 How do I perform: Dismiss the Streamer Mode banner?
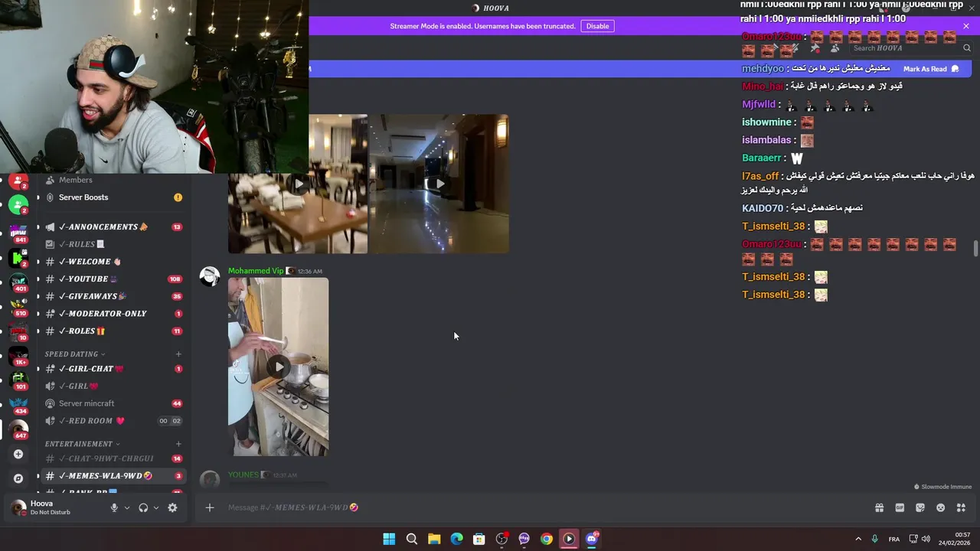click(x=966, y=26)
